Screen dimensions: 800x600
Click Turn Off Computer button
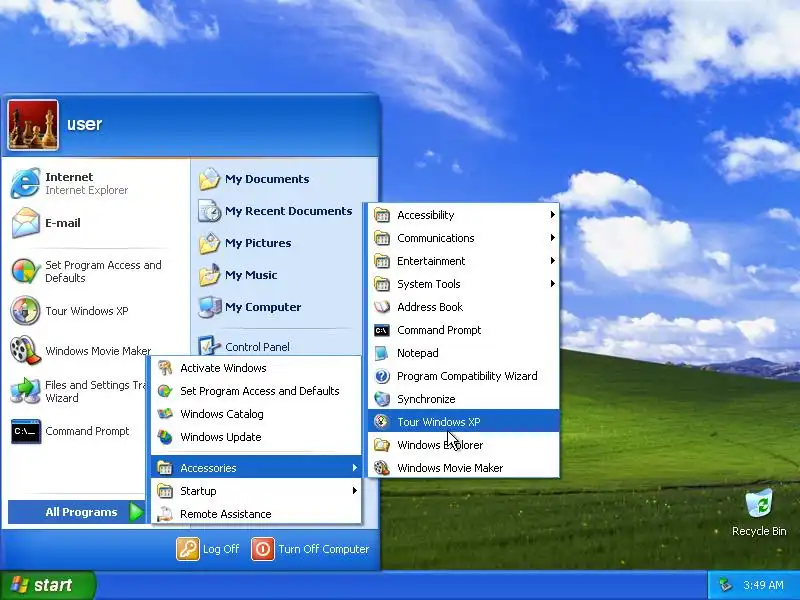(x=310, y=549)
